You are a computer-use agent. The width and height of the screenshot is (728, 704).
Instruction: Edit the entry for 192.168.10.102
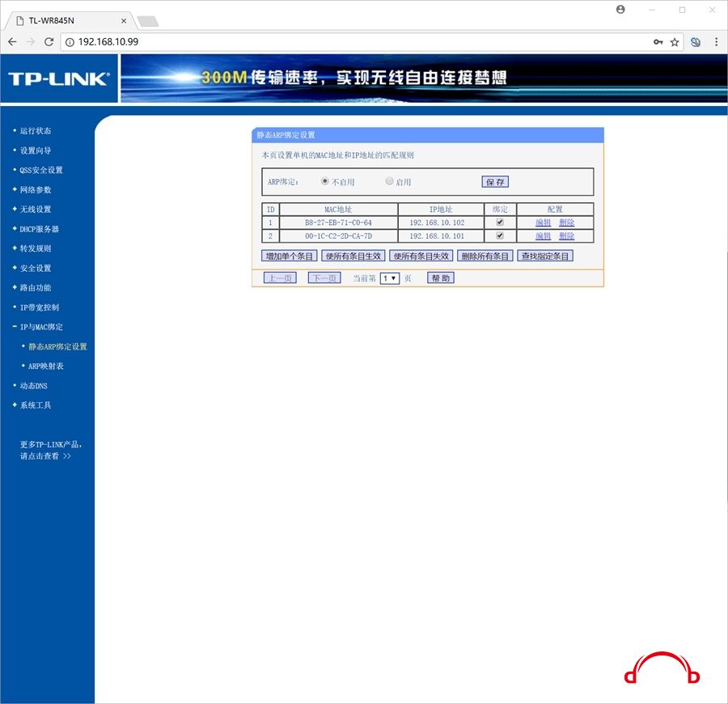click(544, 223)
